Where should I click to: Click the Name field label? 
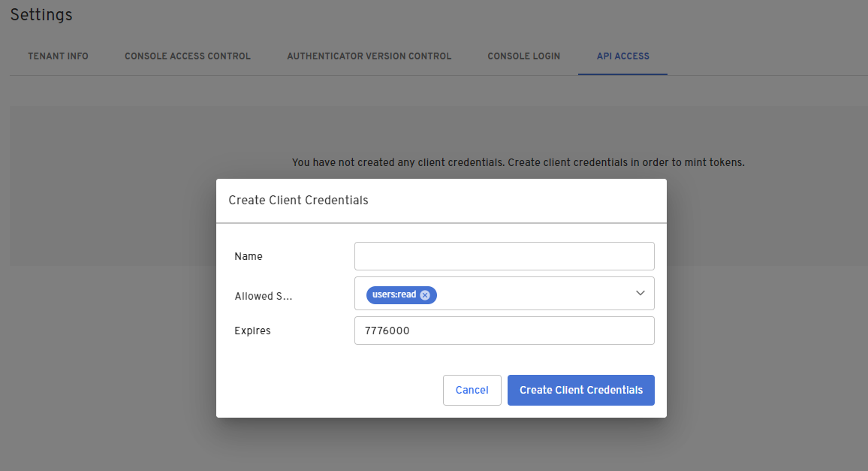coord(248,255)
